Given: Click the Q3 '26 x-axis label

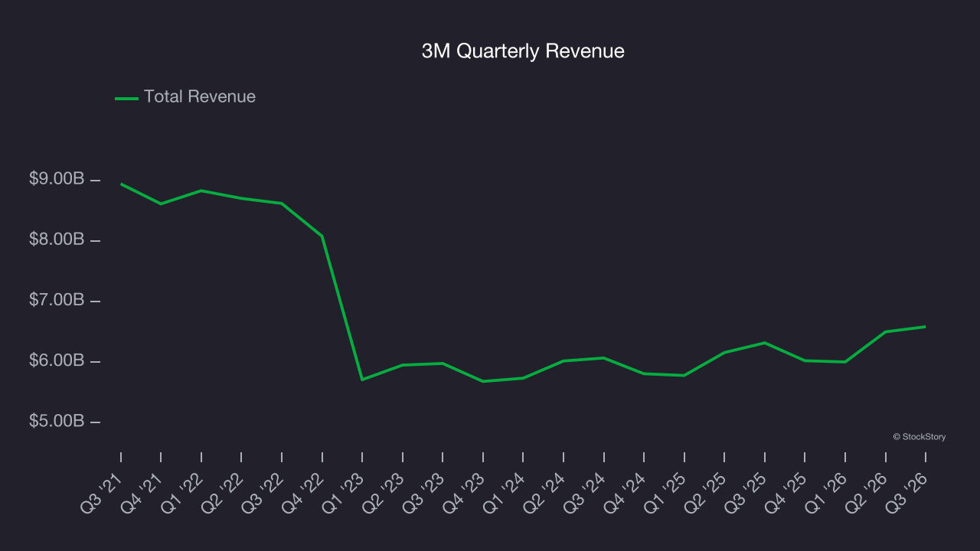Looking at the screenshot, I should (907, 492).
